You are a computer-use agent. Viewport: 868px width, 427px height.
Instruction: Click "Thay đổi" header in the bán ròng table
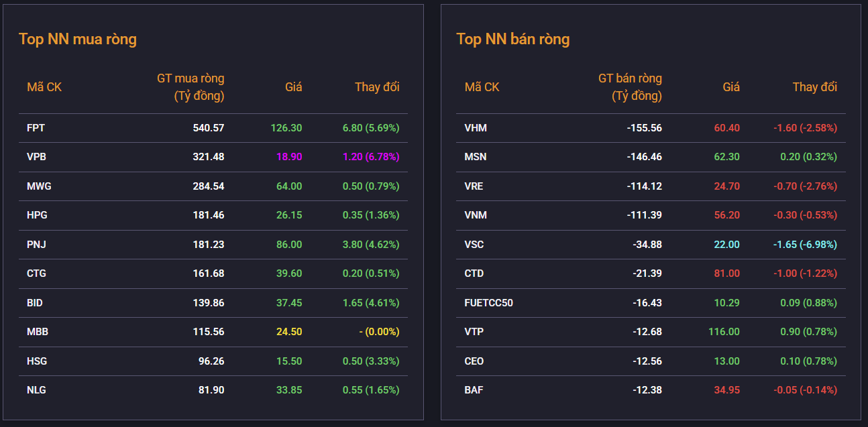coord(815,87)
